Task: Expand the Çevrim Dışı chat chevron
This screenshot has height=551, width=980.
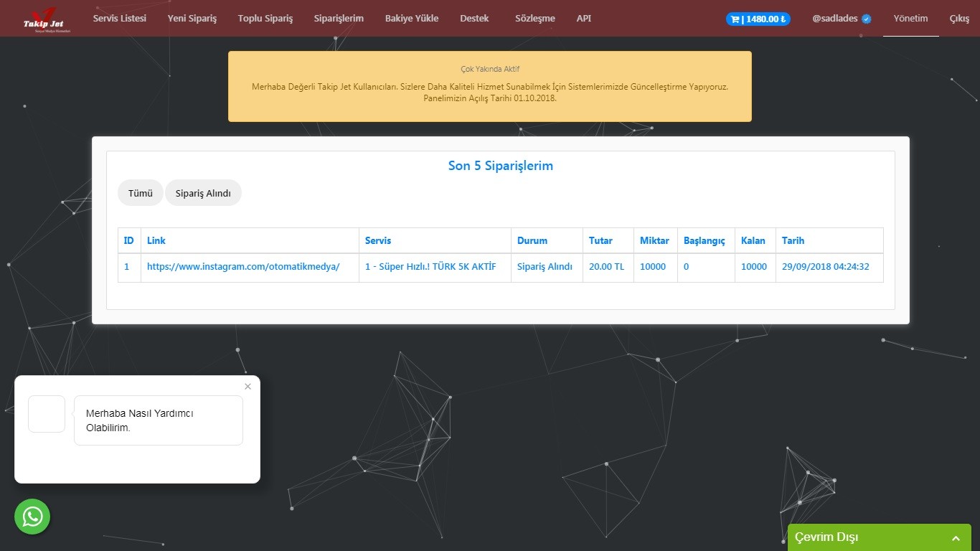Action: click(956, 538)
